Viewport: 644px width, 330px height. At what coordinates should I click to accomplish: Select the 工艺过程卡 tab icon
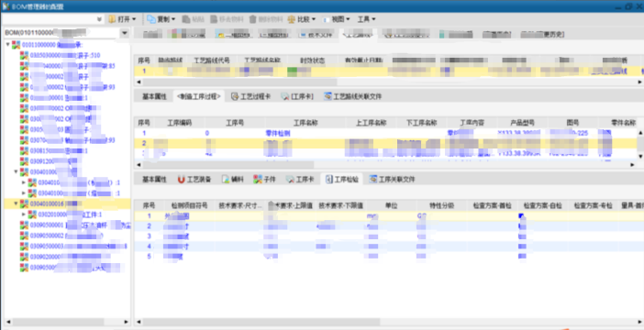(x=235, y=96)
